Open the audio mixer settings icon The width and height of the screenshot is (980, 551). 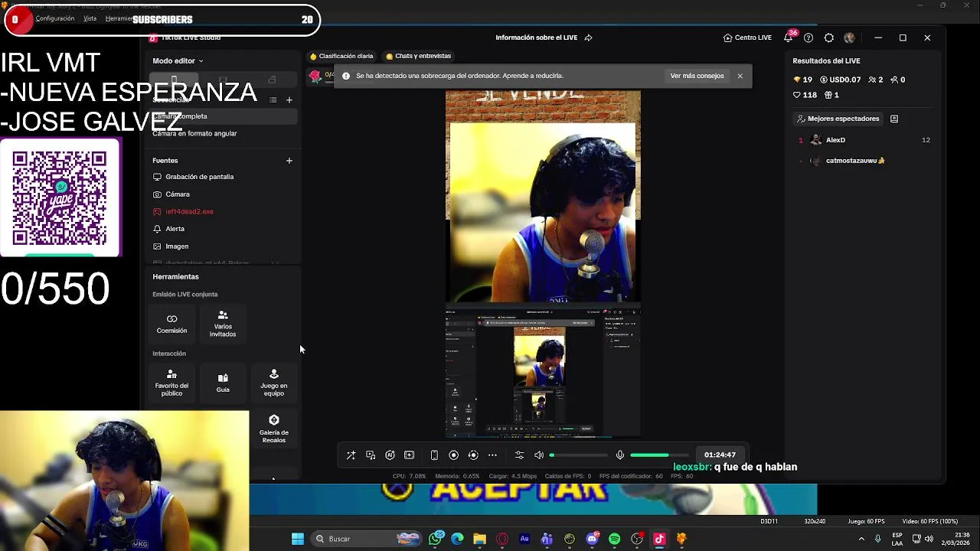519,455
